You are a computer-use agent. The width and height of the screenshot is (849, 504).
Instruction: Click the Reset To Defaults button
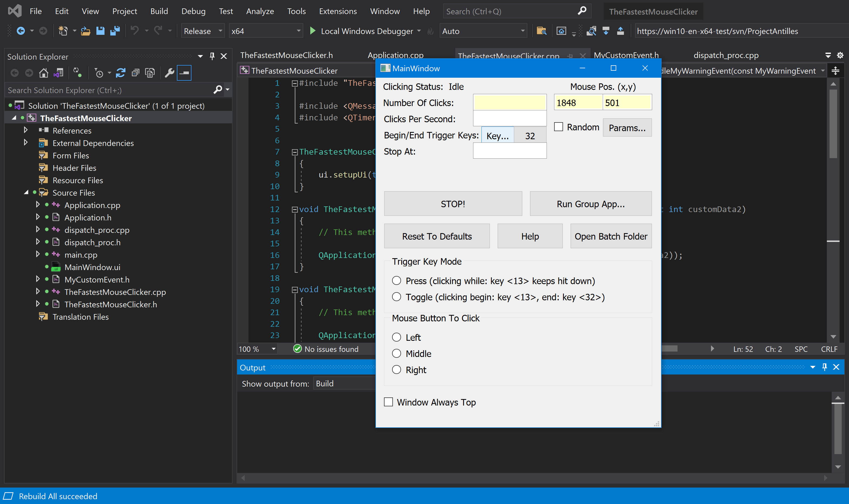point(436,236)
